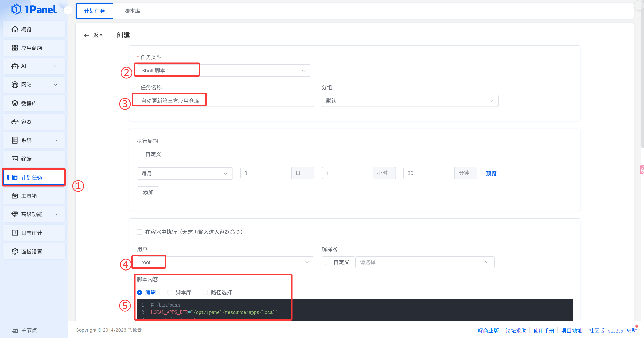Open the 工具箱 toolbox icon

(15, 196)
